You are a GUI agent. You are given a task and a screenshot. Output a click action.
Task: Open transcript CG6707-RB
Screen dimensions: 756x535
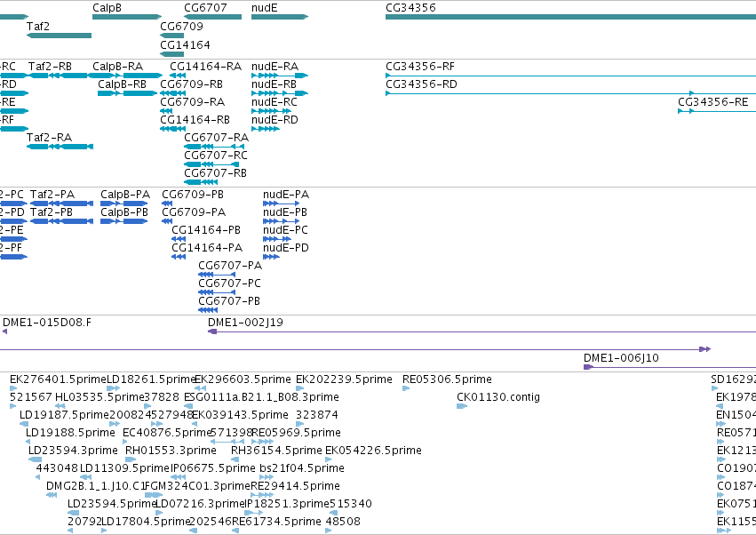(216, 172)
